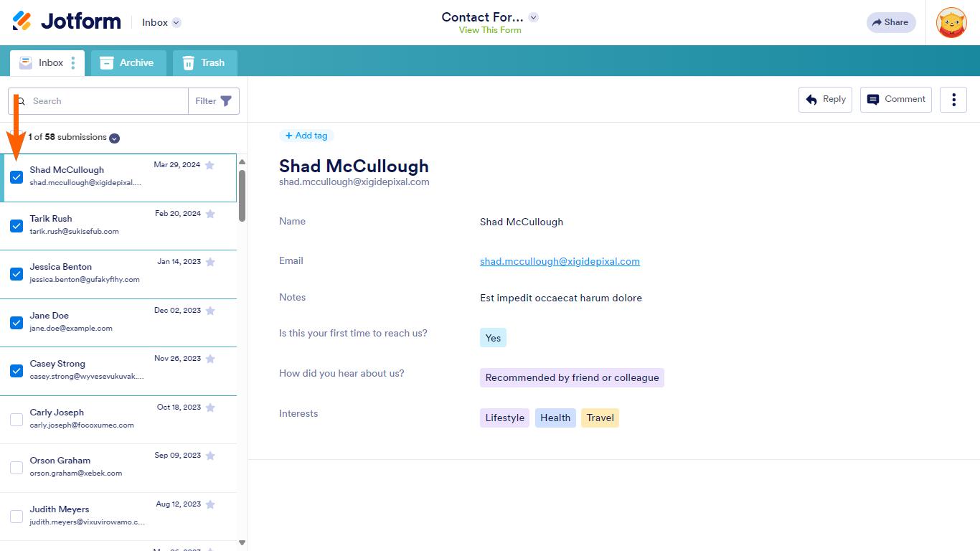The height and width of the screenshot is (551, 980).
Task: Star the Orson Graham submission
Action: pyautogui.click(x=210, y=456)
